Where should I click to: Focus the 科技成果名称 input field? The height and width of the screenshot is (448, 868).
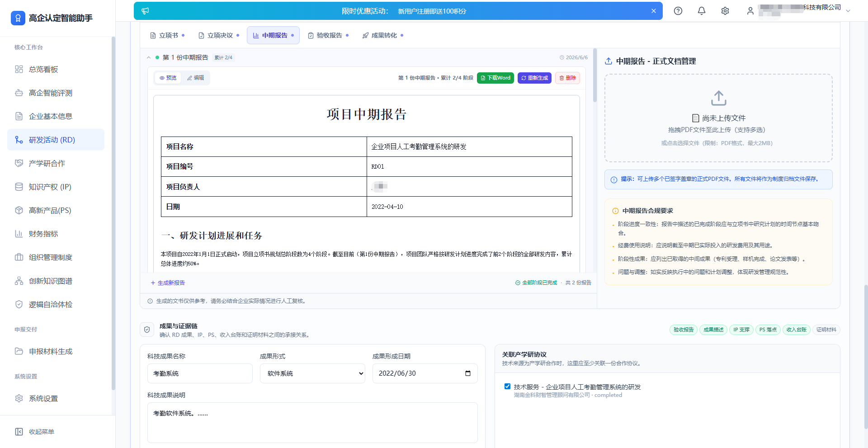pos(200,373)
